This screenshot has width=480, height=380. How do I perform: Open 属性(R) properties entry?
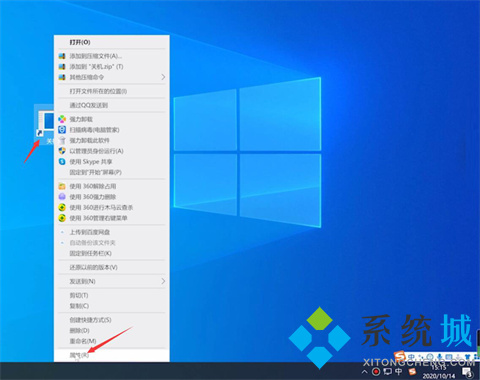point(112,355)
